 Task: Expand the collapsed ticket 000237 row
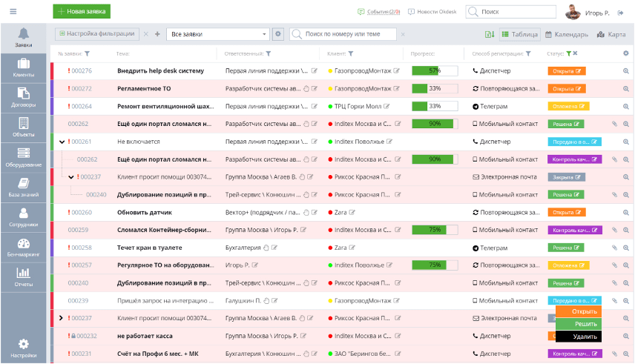62,318
